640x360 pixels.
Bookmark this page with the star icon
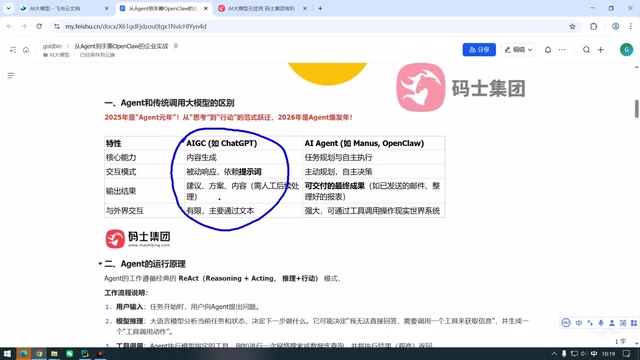click(572, 26)
